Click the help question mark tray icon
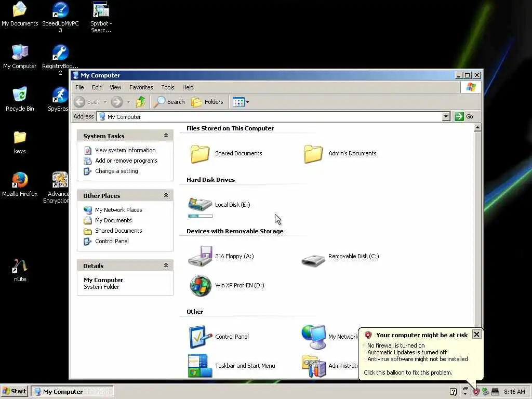Screen dimensions: 532x399 coord(453,392)
